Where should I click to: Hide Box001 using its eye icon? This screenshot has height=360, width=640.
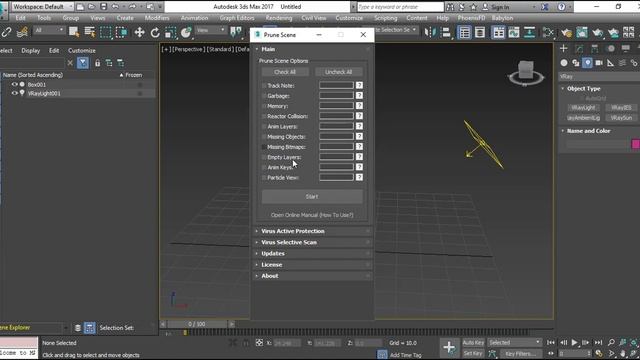pyautogui.click(x=15, y=84)
